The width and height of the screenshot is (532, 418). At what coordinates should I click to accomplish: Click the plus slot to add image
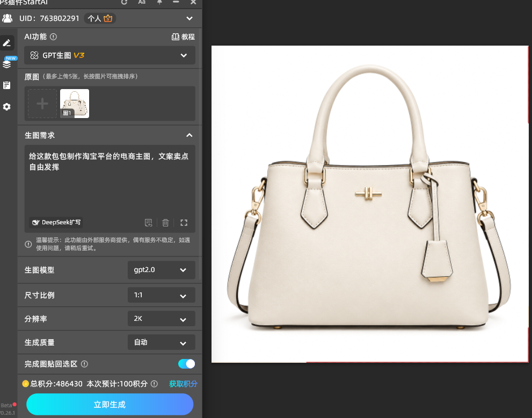(42, 104)
